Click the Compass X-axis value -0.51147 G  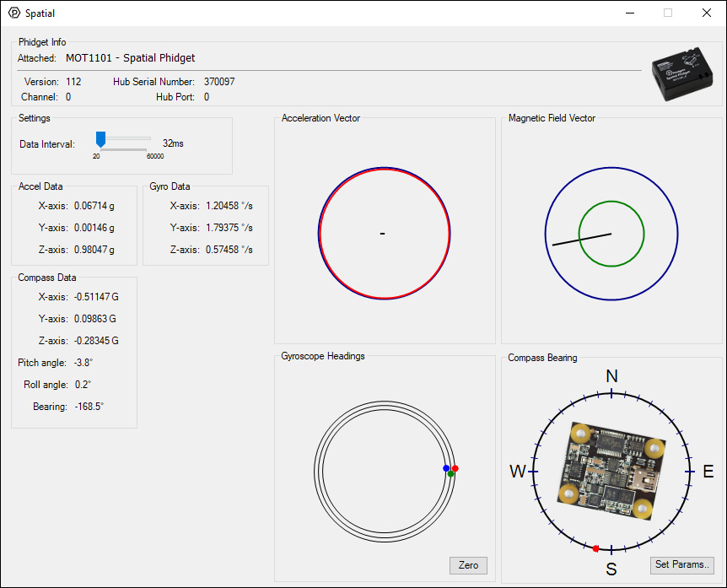tap(96, 297)
